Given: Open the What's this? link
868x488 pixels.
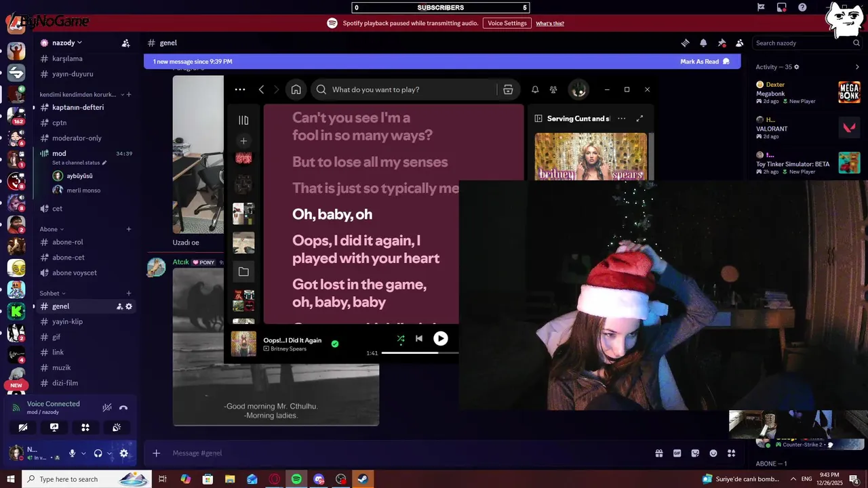Looking at the screenshot, I should coord(550,23).
